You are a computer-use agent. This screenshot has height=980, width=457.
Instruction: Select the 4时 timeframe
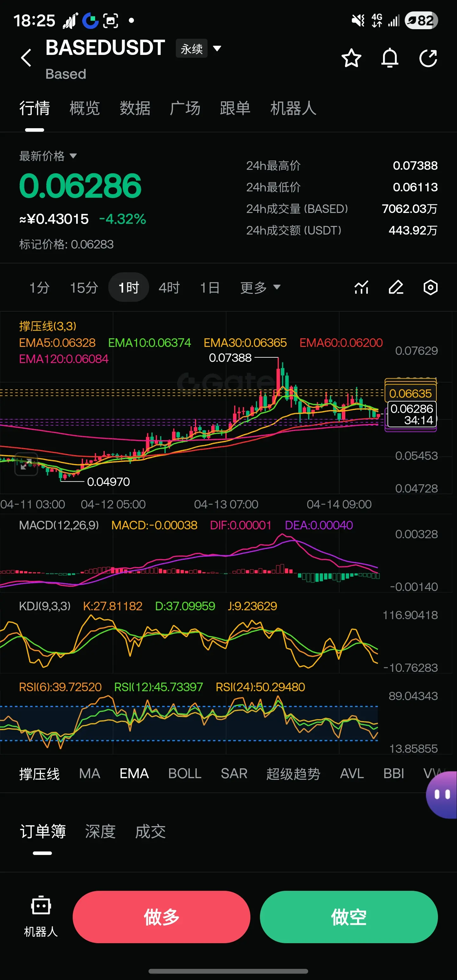(169, 288)
